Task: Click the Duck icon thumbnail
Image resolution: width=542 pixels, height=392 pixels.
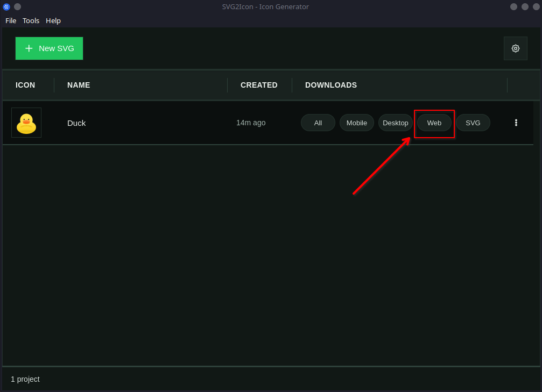Action: click(x=26, y=122)
